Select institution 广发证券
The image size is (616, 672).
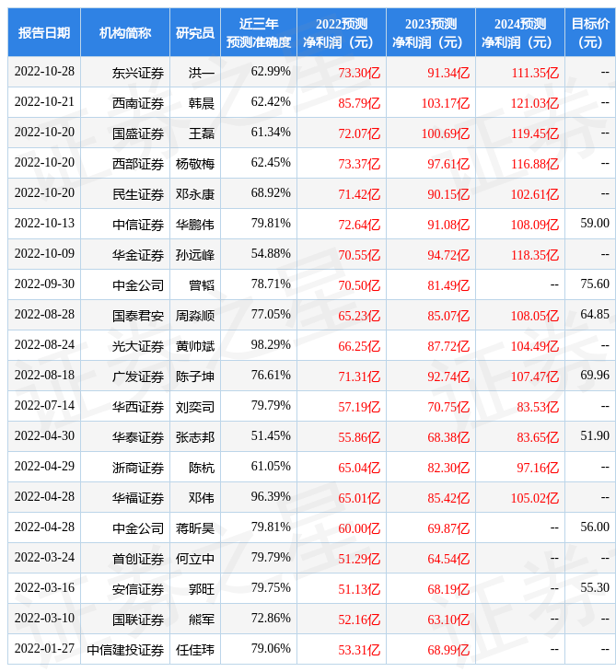[x=138, y=377]
